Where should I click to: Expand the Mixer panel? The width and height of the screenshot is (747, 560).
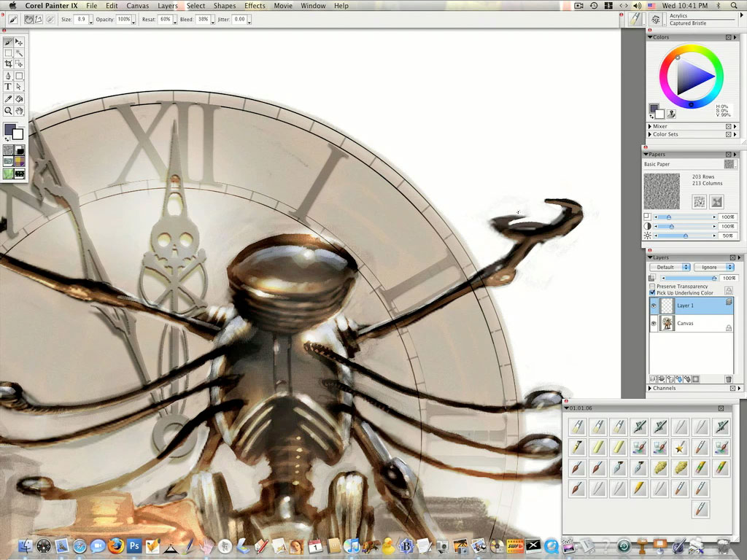650,127
